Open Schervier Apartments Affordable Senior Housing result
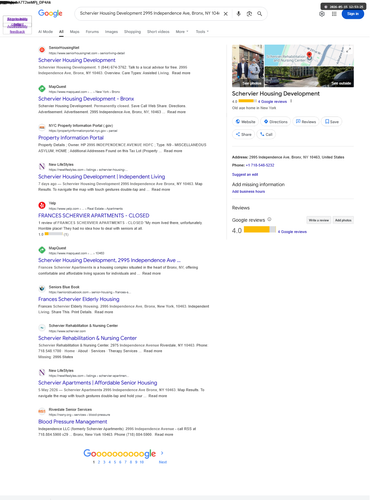This screenshot has width=374, height=500. (98, 383)
